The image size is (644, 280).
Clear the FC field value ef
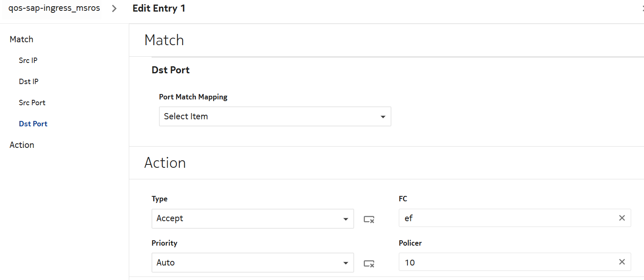pos(622,218)
